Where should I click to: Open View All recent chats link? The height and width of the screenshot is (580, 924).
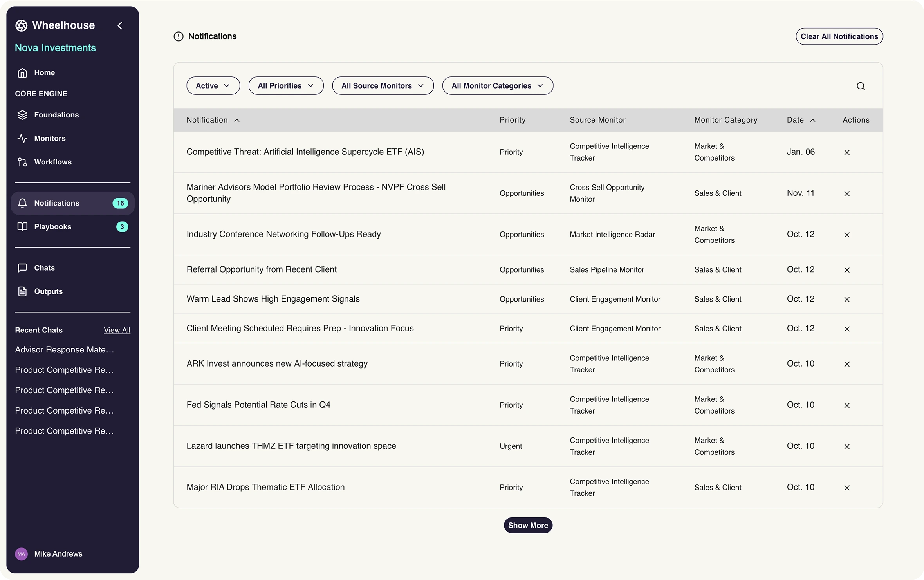pyautogui.click(x=117, y=330)
